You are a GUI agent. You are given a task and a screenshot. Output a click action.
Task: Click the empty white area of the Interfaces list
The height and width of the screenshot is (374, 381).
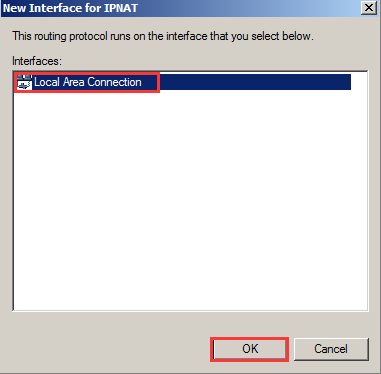[190, 200]
